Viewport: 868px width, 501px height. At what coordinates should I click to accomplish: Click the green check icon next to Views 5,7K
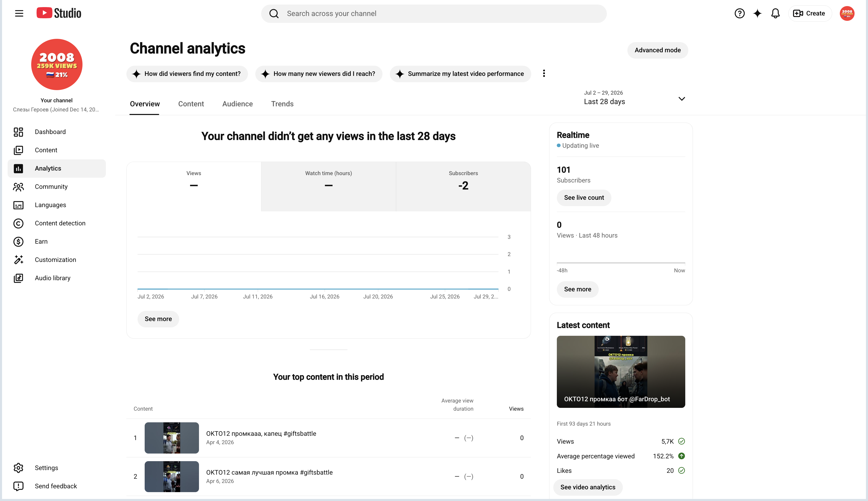pyautogui.click(x=681, y=441)
